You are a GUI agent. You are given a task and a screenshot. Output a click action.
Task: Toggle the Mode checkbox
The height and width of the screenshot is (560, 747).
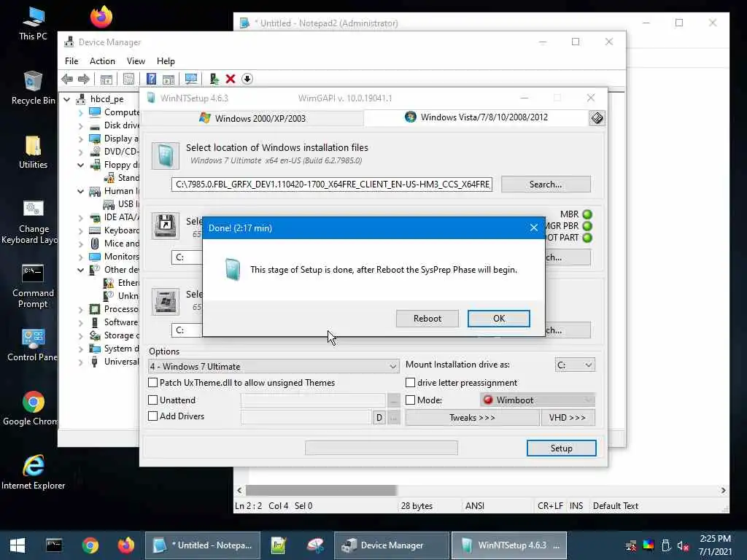coord(410,400)
